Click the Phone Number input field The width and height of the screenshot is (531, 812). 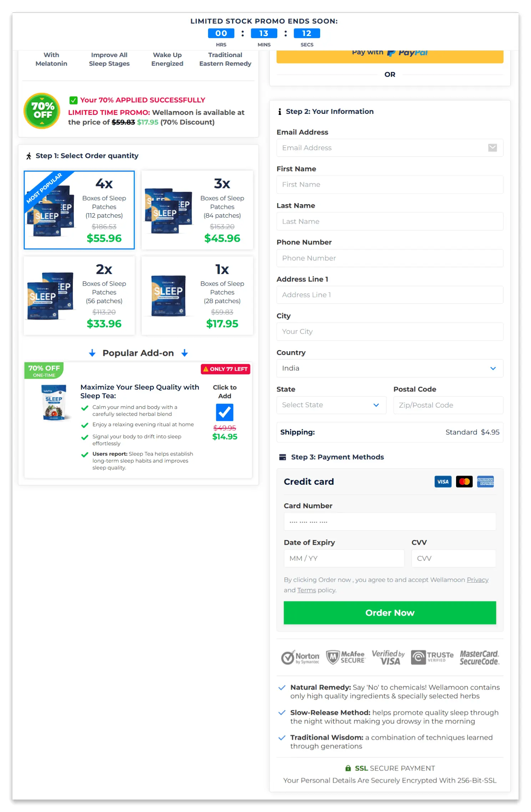tap(390, 258)
